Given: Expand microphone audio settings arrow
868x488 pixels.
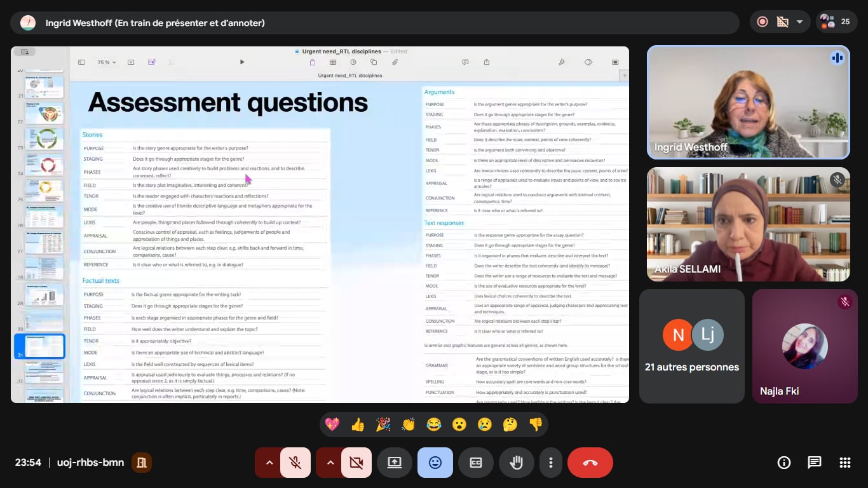Looking at the screenshot, I should click(x=269, y=463).
